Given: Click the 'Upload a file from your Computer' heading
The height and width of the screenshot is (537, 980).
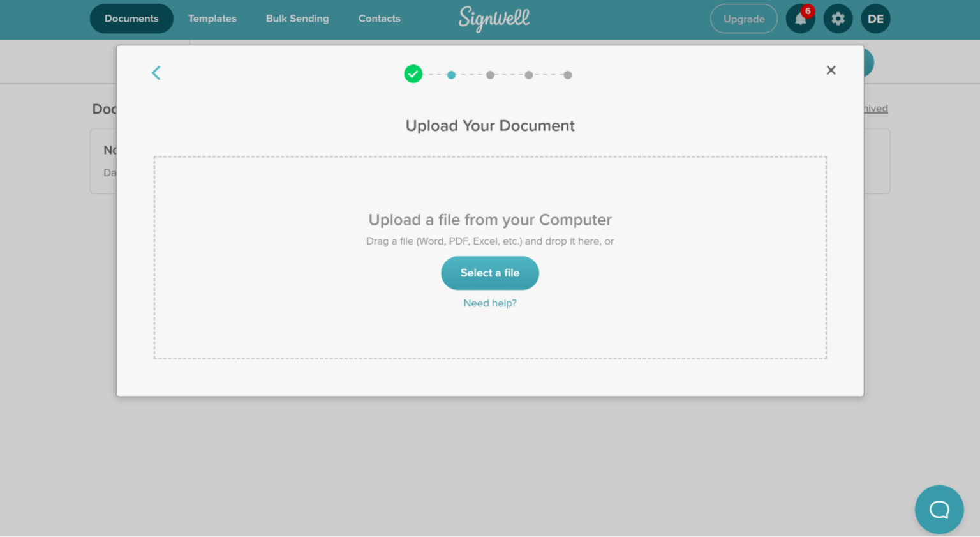Looking at the screenshot, I should [490, 220].
